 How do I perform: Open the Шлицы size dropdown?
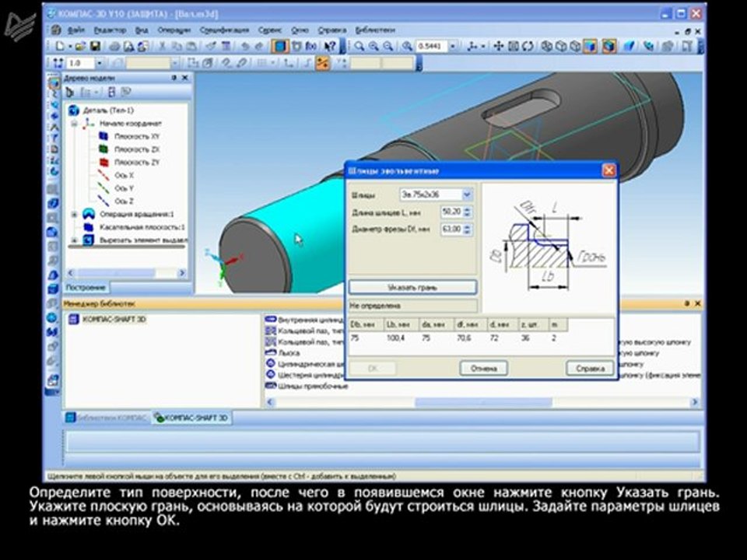point(467,194)
